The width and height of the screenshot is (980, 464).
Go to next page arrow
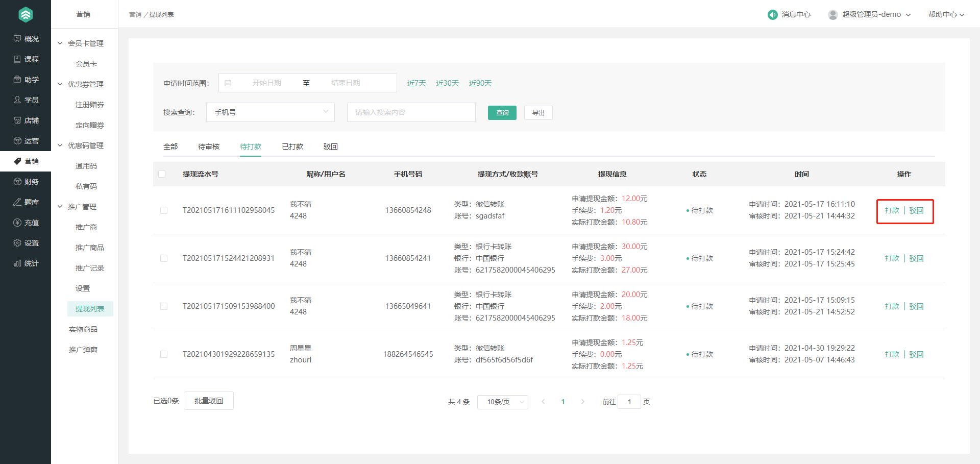582,402
